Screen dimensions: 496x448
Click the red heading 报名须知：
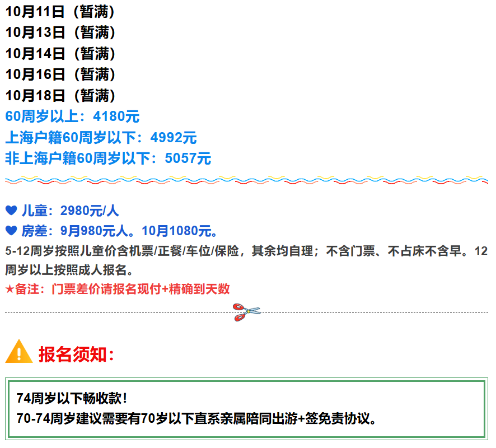pos(76,354)
